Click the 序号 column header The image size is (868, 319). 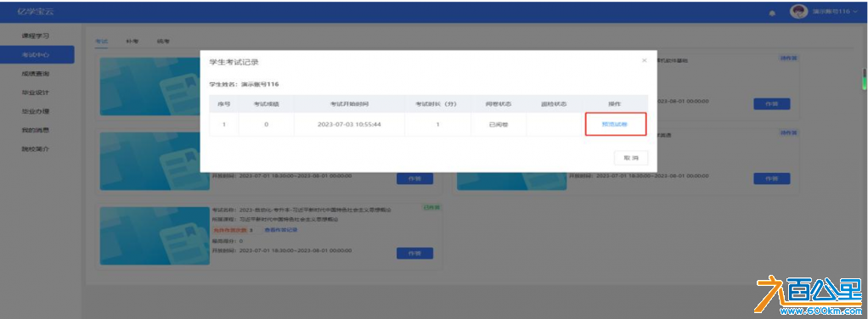(224, 104)
